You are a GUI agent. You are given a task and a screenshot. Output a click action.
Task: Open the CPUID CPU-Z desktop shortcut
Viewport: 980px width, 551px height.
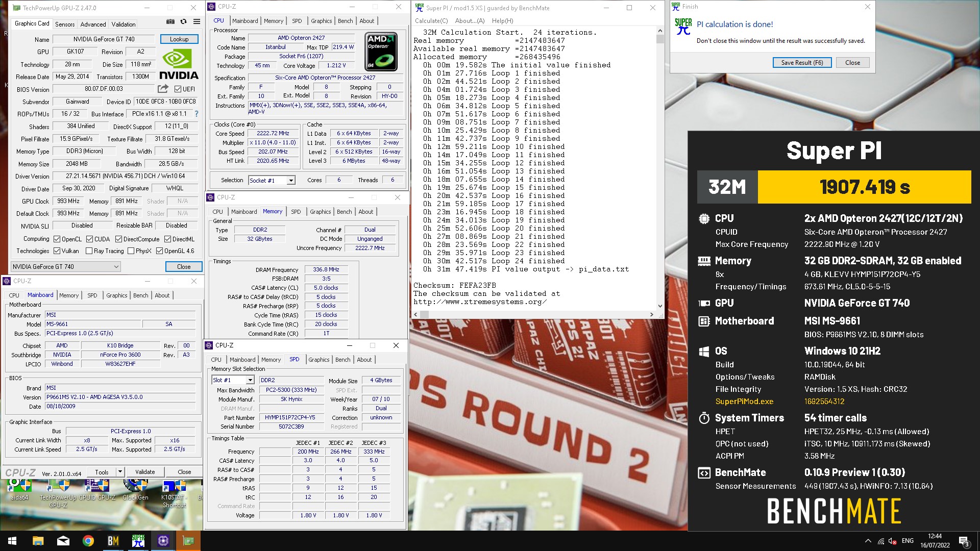[97, 489]
